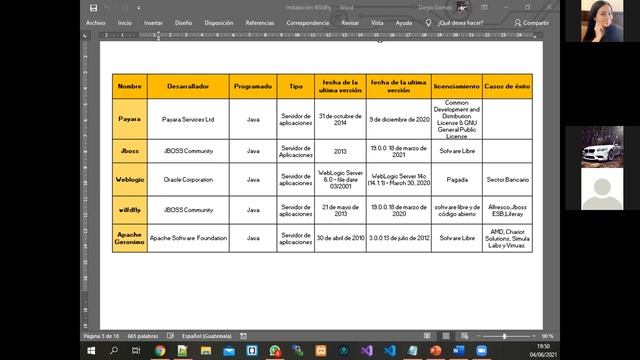Click the Save icon in title bar
The height and width of the screenshot is (360, 640).
(x=93, y=8)
